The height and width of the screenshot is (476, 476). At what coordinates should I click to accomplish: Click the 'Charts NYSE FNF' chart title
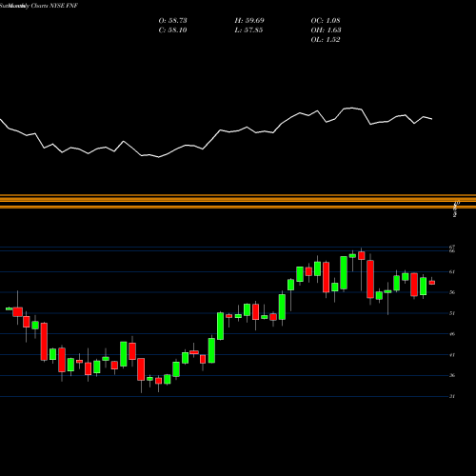pos(54,6)
